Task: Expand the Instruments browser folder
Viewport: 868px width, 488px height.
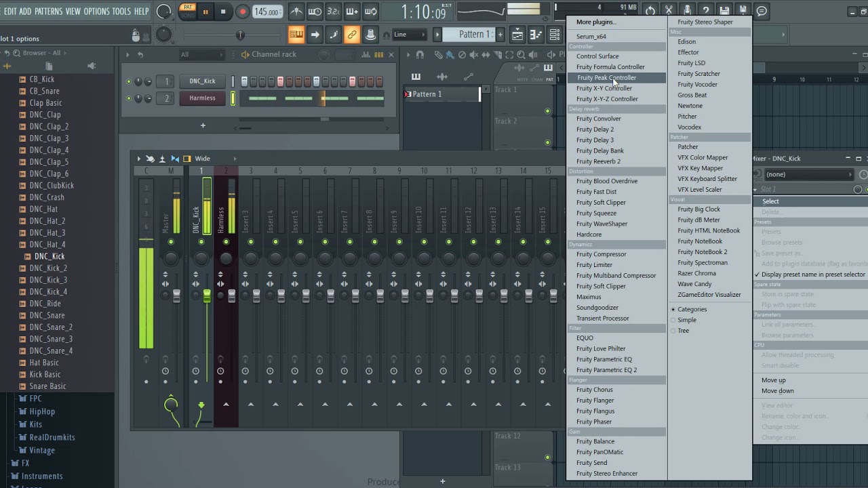Action: (x=42, y=476)
